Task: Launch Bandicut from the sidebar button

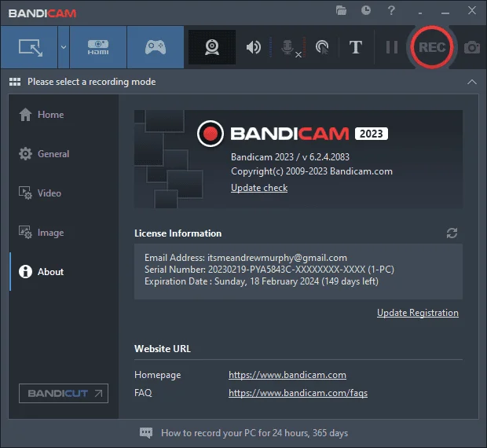Action: [64, 393]
